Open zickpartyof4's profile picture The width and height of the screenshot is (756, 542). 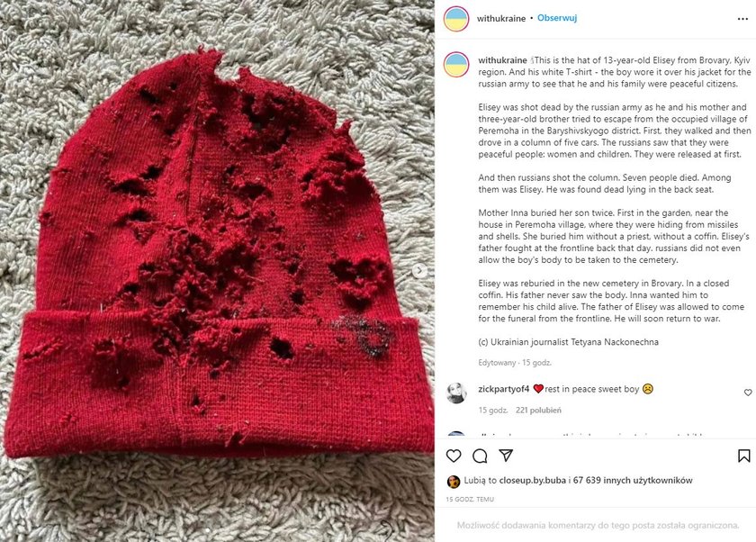coord(456,393)
